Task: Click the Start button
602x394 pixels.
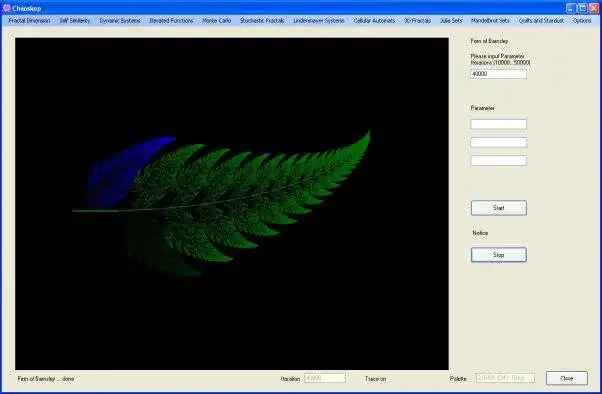Action: pyautogui.click(x=499, y=208)
